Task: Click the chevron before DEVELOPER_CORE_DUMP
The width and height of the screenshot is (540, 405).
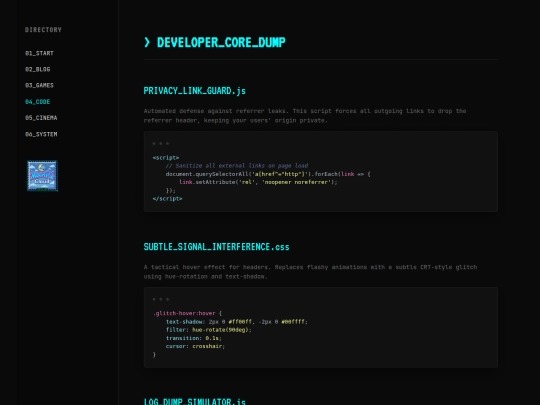Action: click(147, 42)
